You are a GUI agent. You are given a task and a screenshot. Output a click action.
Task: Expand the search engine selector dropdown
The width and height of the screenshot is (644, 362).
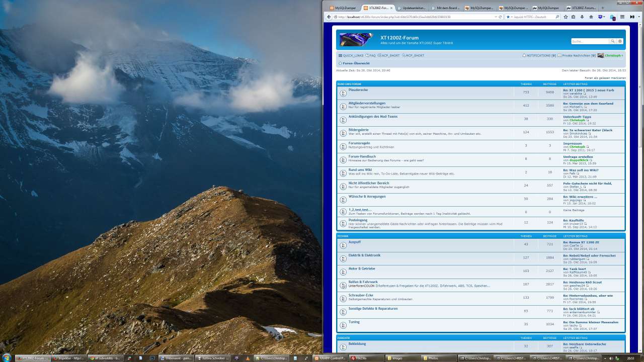click(x=509, y=17)
